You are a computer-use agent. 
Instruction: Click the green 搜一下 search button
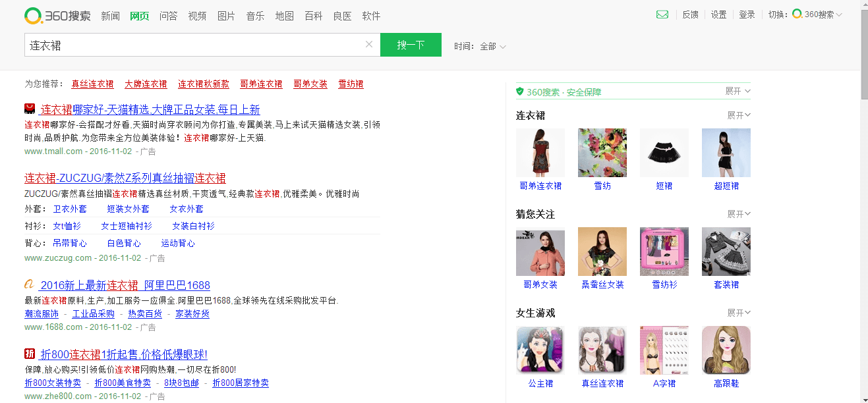tap(411, 45)
